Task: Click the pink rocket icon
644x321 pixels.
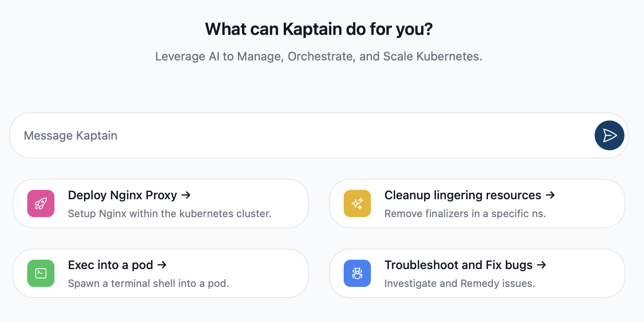Action: click(41, 203)
